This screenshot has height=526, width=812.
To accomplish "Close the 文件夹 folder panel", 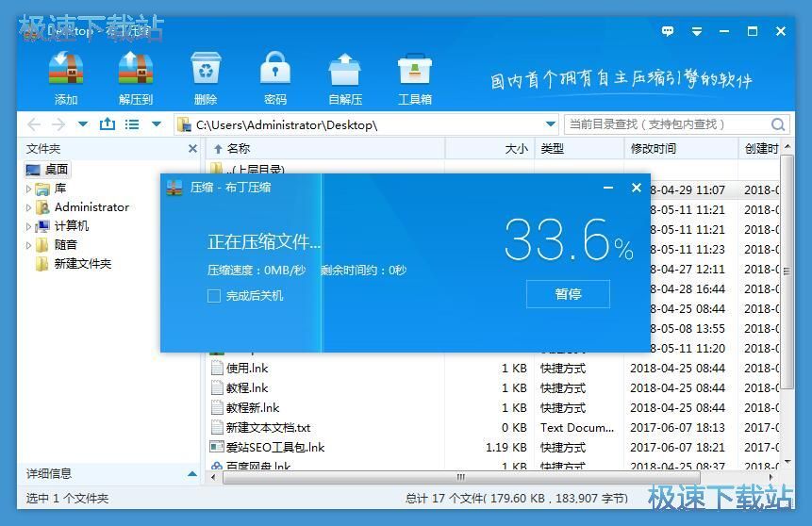I will click(x=192, y=149).
